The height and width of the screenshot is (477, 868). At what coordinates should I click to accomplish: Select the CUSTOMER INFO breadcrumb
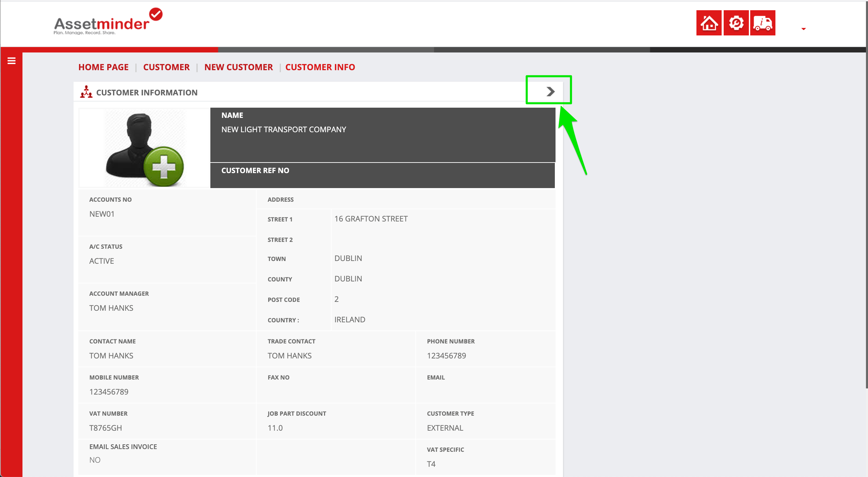click(x=320, y=67)
